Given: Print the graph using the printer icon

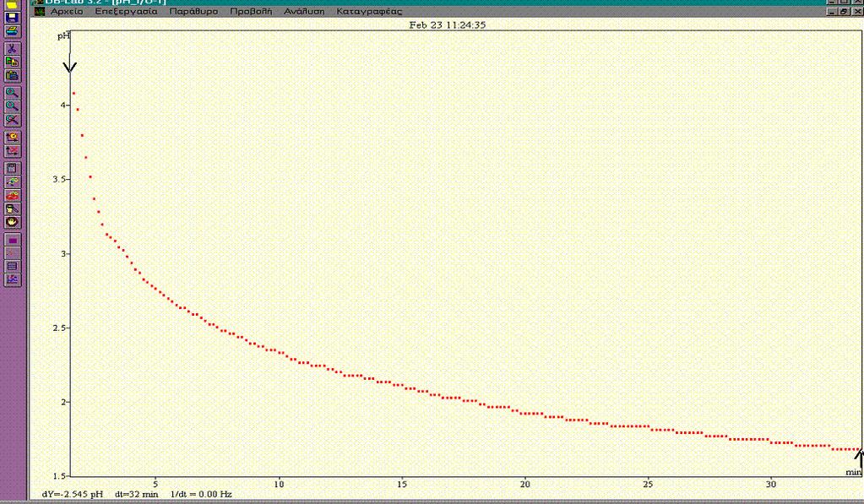Looking at the screenshot, I should tap(12, 31).
